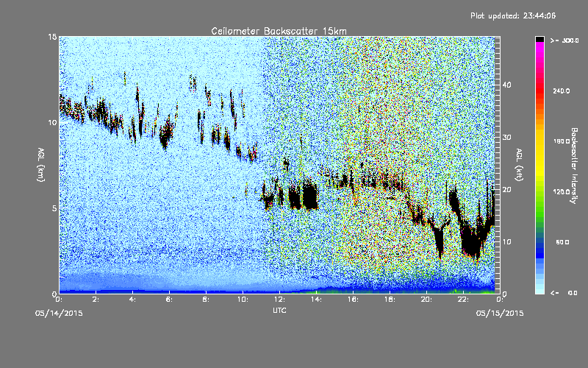Screen dimensions: 588x368
Task: Click the black top swatch of the colorbar
Action: 539,39
